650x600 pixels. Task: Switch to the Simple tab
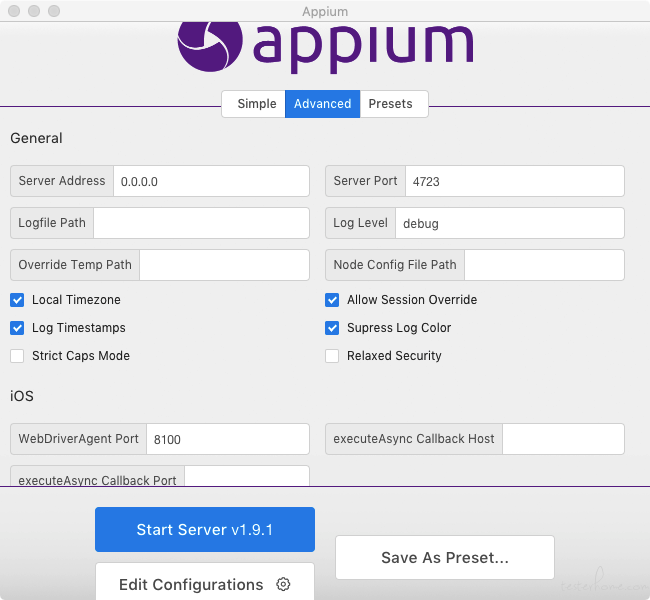tap(254, 104)
